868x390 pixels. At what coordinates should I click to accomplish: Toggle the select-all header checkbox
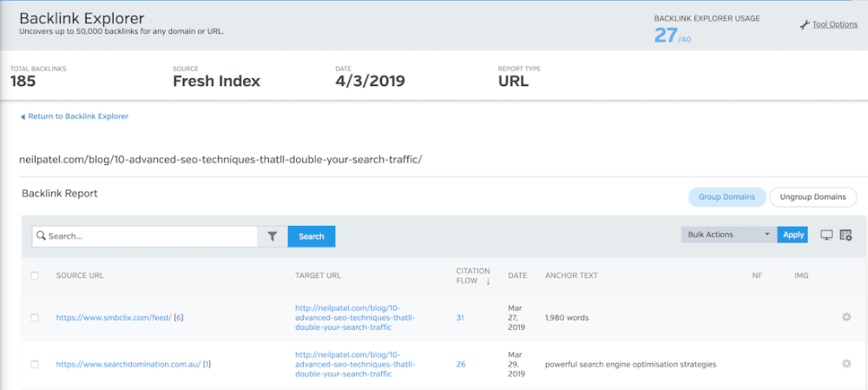[x=35, y=275]
